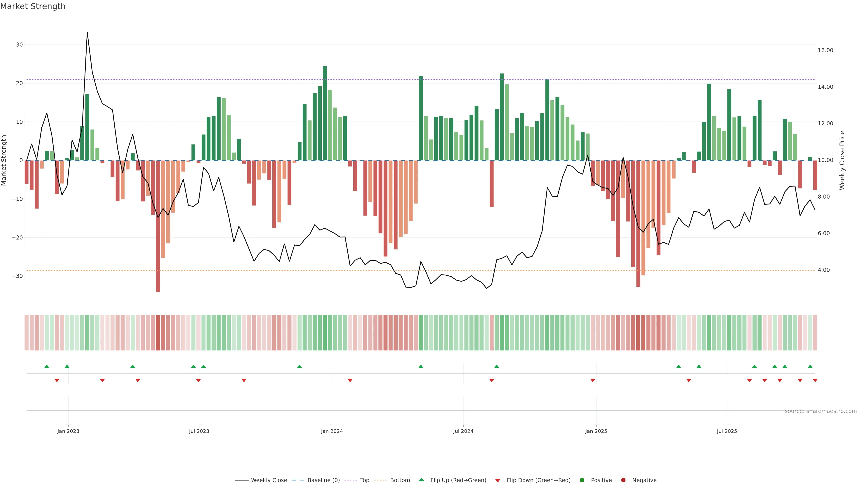Viewport: 868px width, 488px height.
Task: Click the Flip Down red triangle legend icon
Action: [498, 481]
